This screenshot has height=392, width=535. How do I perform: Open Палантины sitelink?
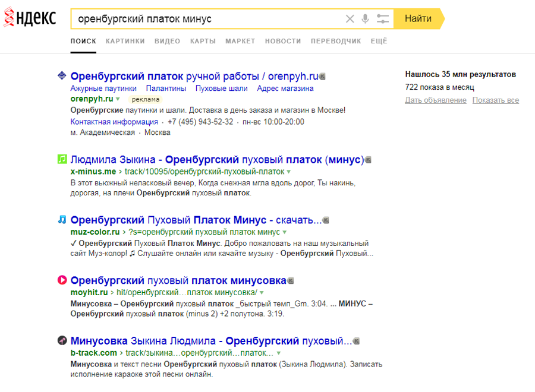[x=166, y=88]
